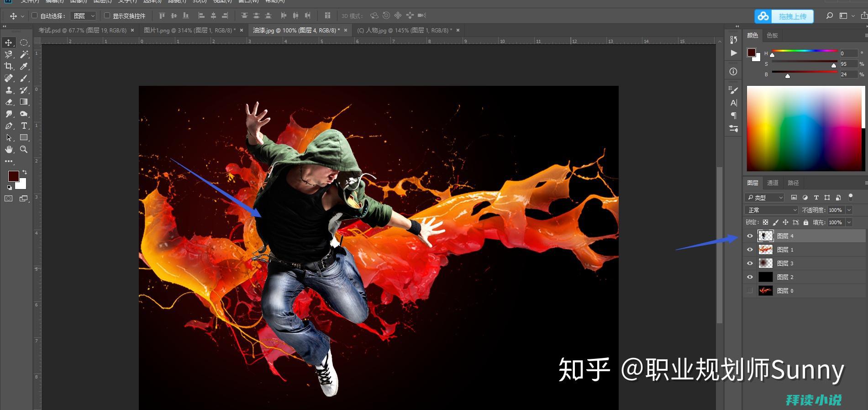Viewport: 868px width, 410px height.
Task: Select the Horizontal Type tool
Action: [x=24, y=126]
